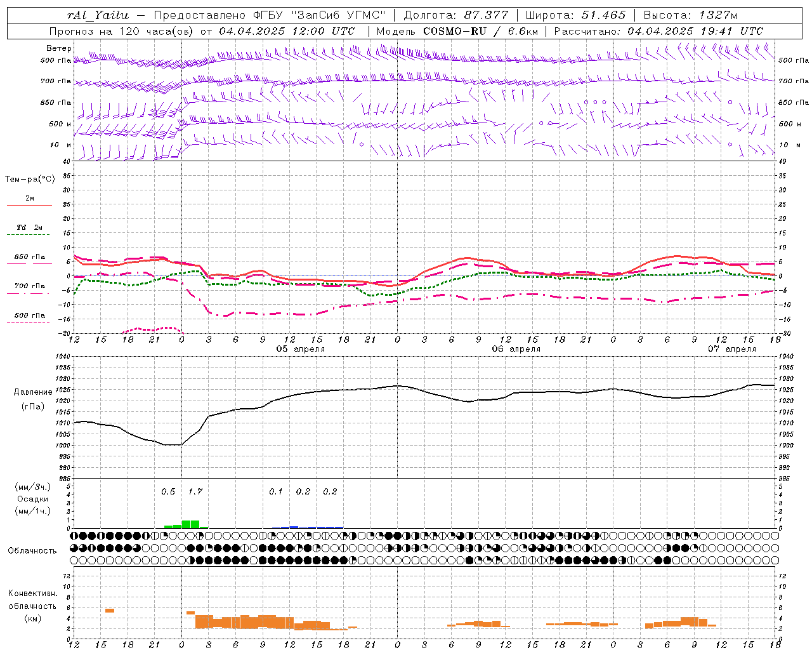
Task: Click the '0.1' precipitation value
Action: (276, 492)
